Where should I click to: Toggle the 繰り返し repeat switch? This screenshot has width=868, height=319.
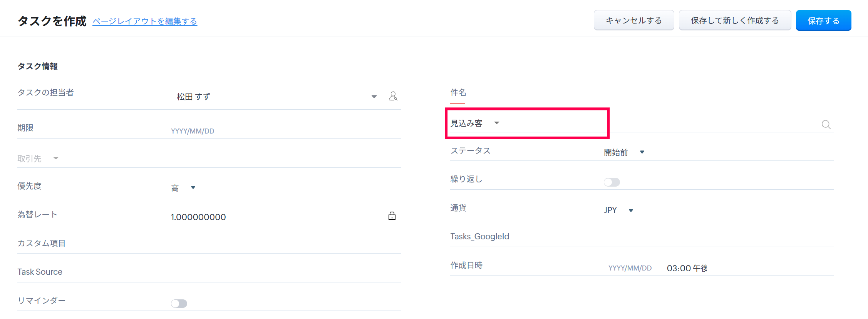(x=612, y=182)
